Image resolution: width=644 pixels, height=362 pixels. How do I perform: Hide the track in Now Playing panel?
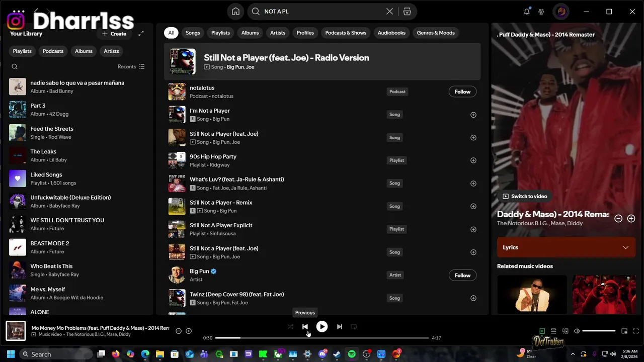pos(618,218)
